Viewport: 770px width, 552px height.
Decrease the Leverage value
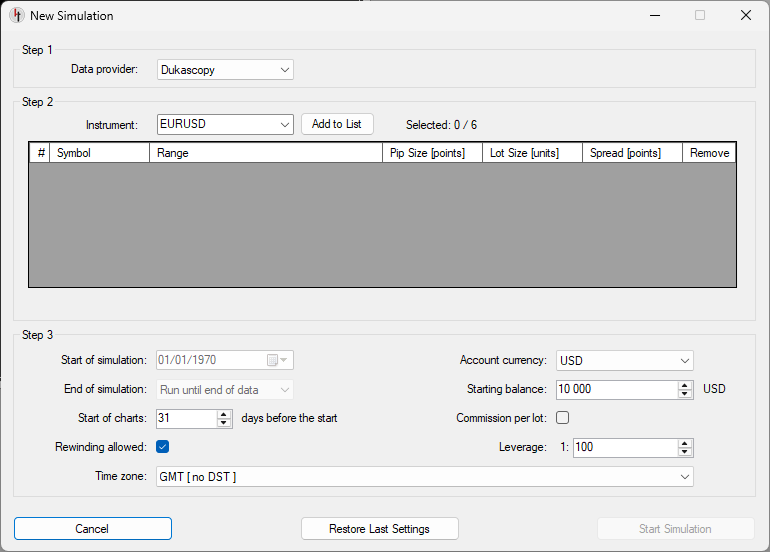pyautogui.click(x=685, y=452)
